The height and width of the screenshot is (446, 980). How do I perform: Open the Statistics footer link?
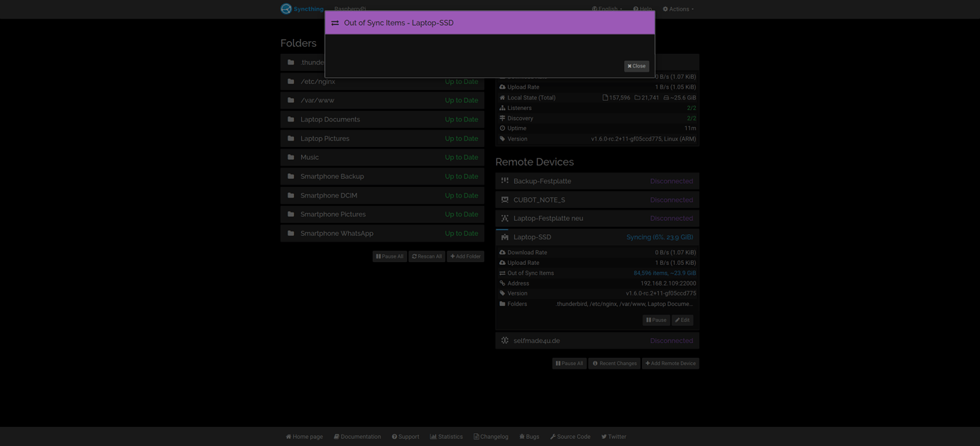coord(446,437)
